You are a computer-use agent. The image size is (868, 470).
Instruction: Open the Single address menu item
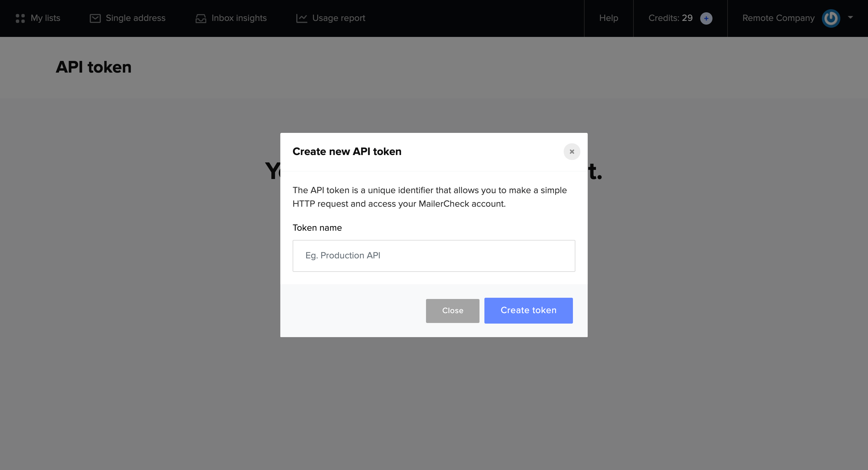(x=127, y=18)
